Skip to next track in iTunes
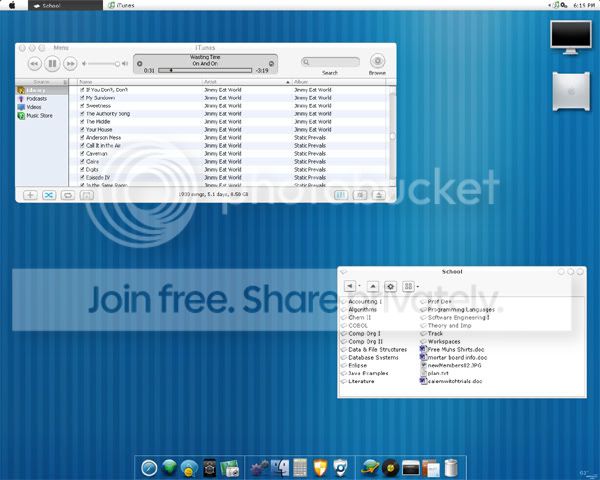 pyautogui.click(x=70, y=64)
